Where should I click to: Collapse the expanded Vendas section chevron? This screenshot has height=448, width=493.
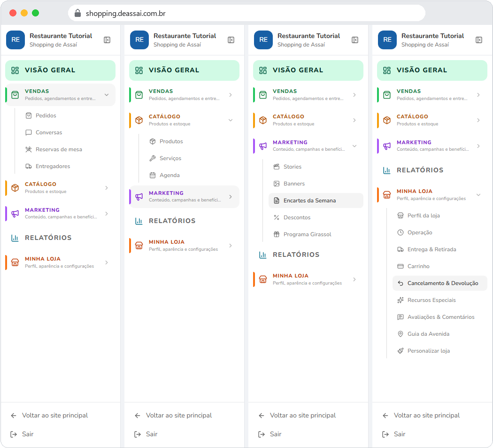[107, 95]
